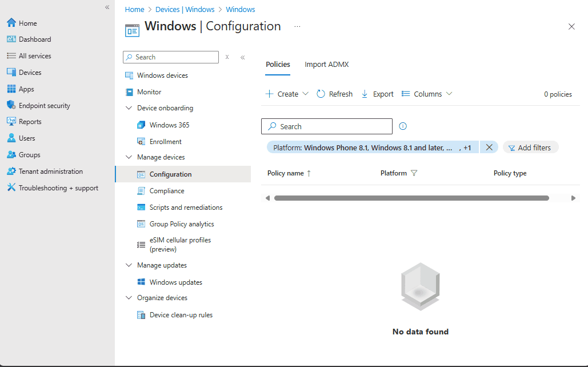The height and width of the screenshot is (367, 588).
Task: Click the scroll right arrow
Action: pos(573,198)
